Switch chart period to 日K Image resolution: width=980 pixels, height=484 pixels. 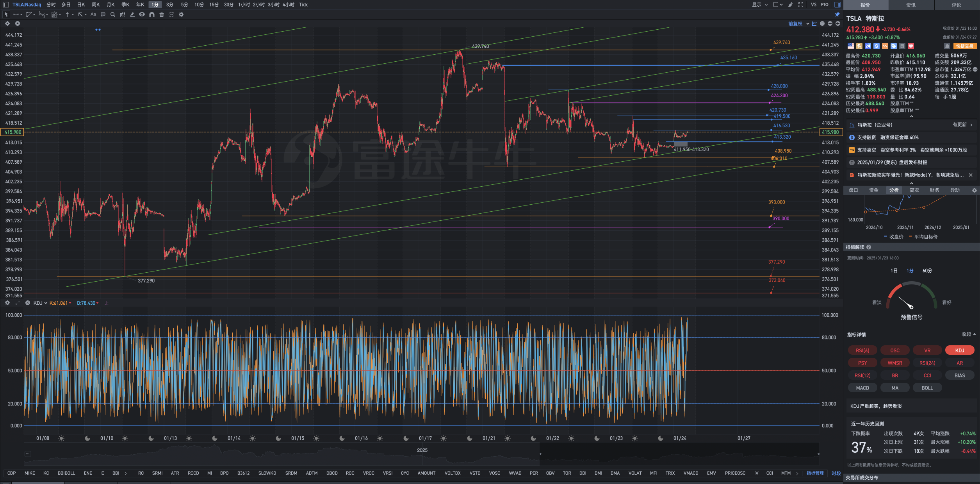(81, 5)
